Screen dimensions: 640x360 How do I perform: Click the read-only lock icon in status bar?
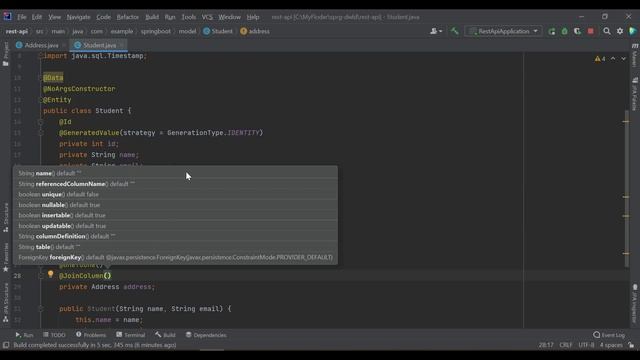click(631, 345)
